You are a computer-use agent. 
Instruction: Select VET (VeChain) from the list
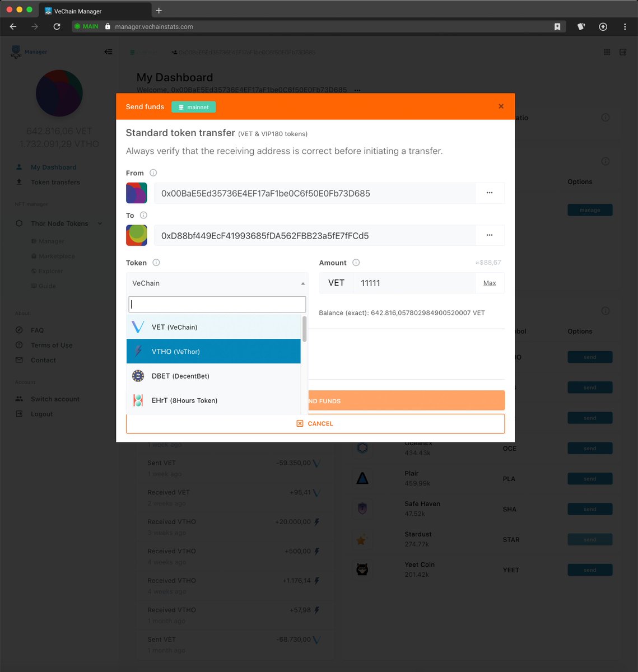[x=213, y=327]
